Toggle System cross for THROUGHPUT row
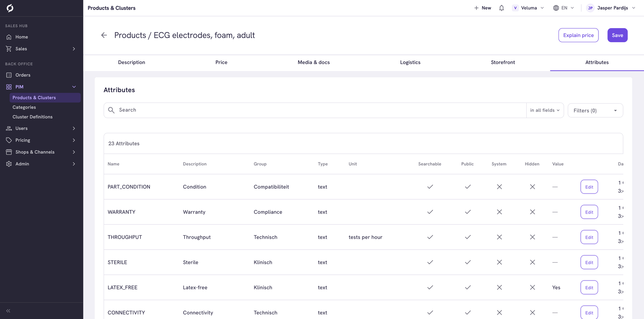This screenshot has height=319, width=644. coord(499,237)
